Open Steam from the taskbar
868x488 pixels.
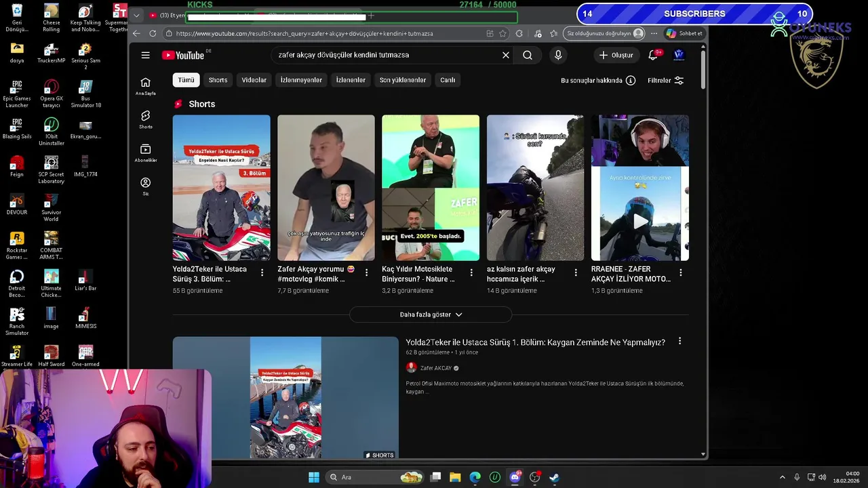pyautogui.click(x=554, y=477)
